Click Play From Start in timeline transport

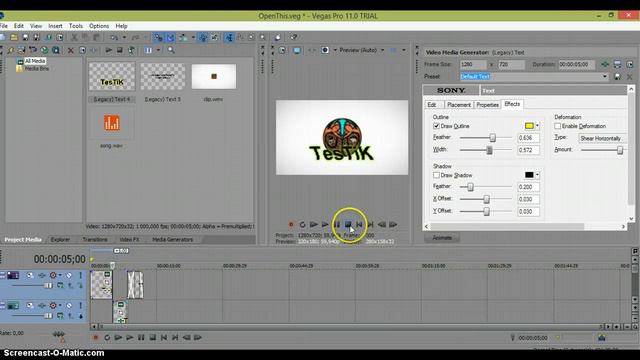118,338
